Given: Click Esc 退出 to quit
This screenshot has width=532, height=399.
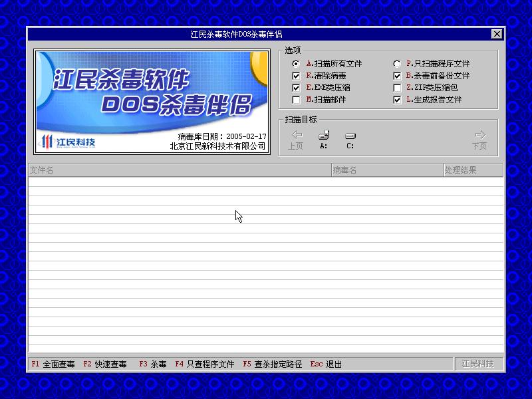Looking at the screenshot, I should pos(326,364).
